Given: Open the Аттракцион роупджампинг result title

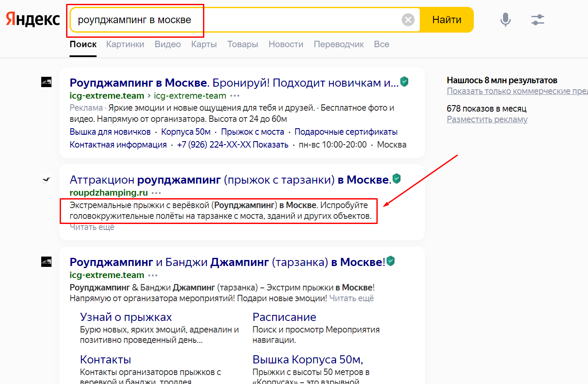Looking at the screenshot, I should click(x=230, y=179).
